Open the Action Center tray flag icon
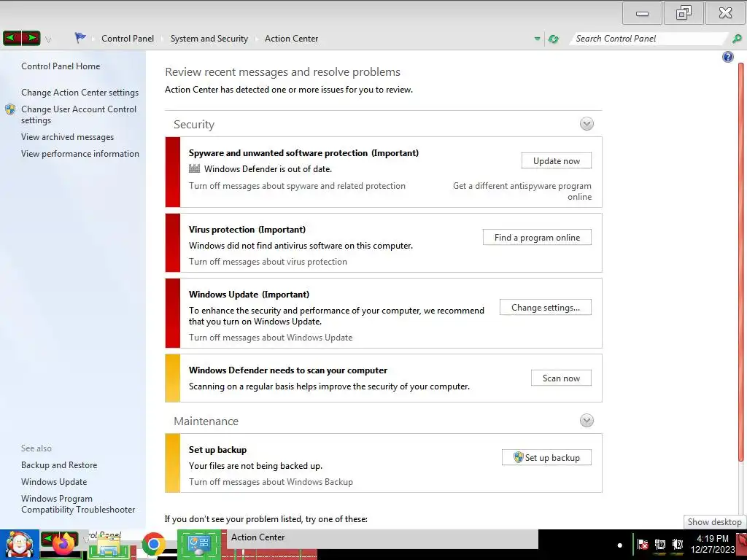This screenshot has width=747, height=560. [643, 544]
